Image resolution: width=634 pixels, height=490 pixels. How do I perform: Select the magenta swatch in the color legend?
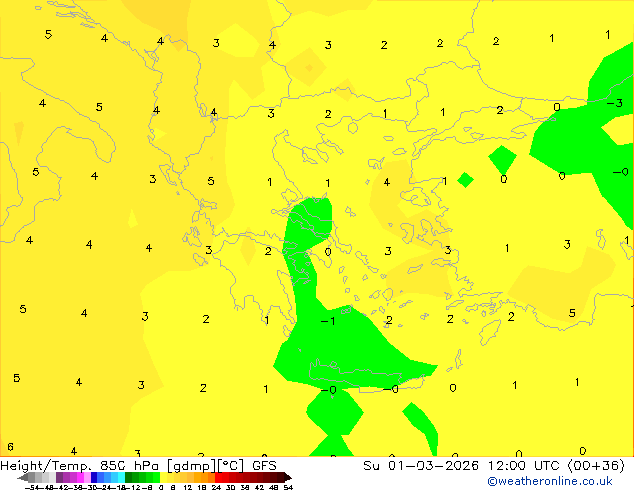(x=80, y=477)
